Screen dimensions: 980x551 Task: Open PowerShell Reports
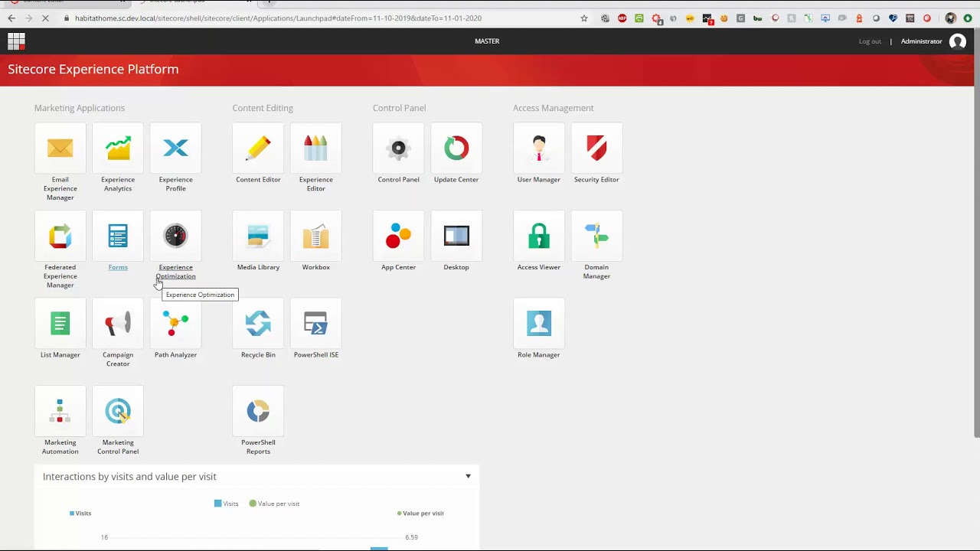258,411
